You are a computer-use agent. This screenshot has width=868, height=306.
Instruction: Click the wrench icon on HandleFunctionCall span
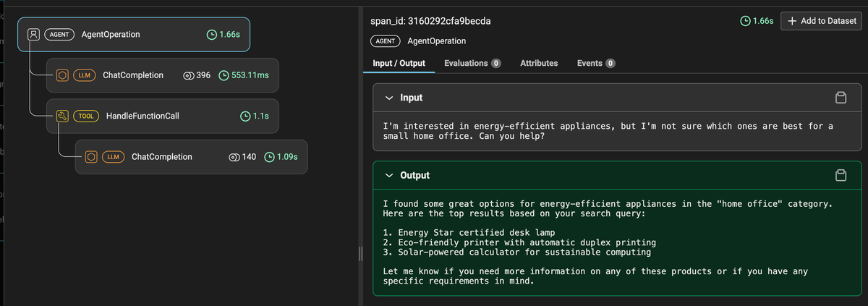tap(61, 116)
